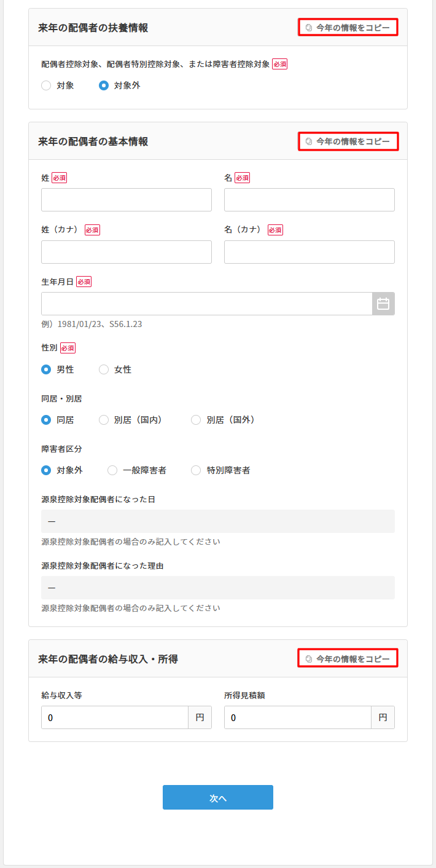The height and width of the screenshot is (868, 436).
Task: Copy this year's salary income information
Action: (x=348, y=658)
